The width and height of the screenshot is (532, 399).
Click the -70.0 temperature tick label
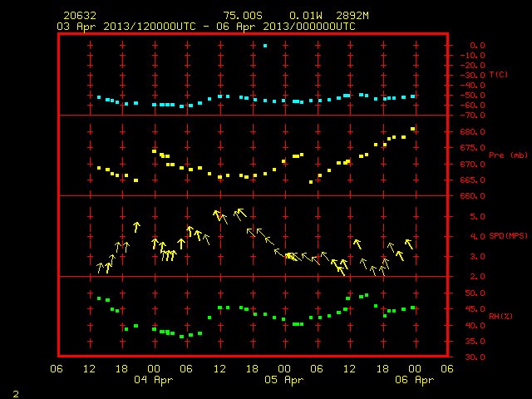[x=472, y=116]
